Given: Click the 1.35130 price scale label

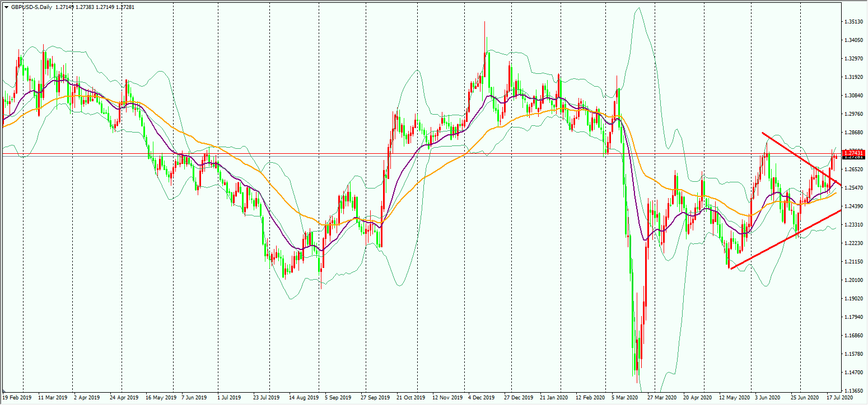Looking at the screenshot, I should coord(853,22).
